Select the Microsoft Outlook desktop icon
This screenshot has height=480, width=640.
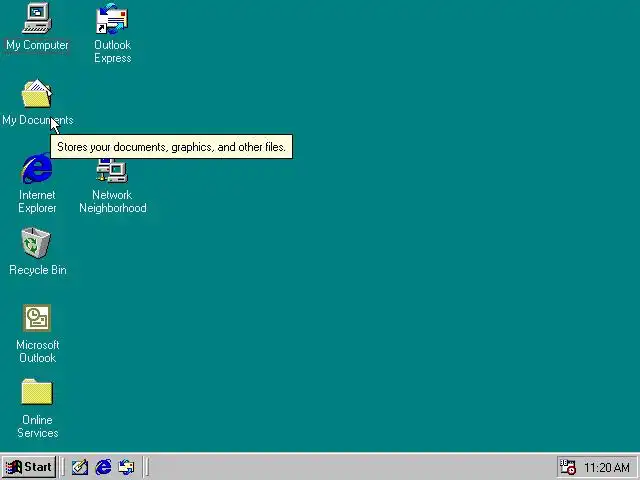[37, 318]
